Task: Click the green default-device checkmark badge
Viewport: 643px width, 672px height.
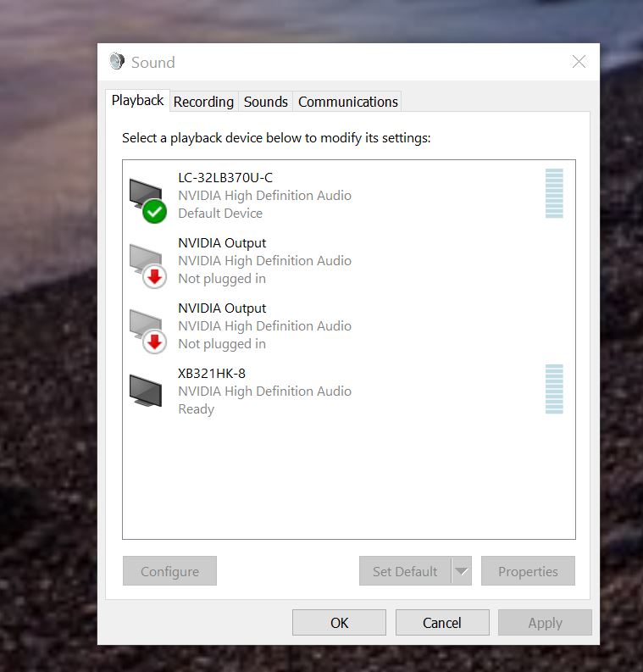Action: (x=155, y=211)
